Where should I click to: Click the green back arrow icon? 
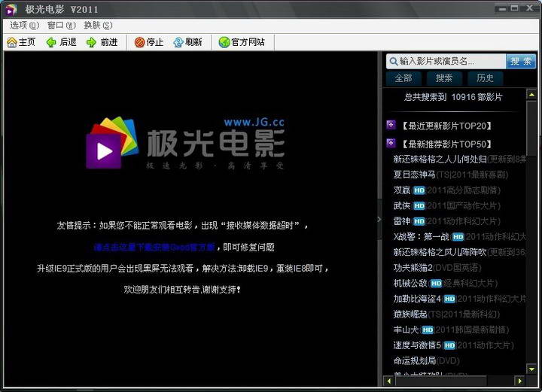tap(51, 42)
